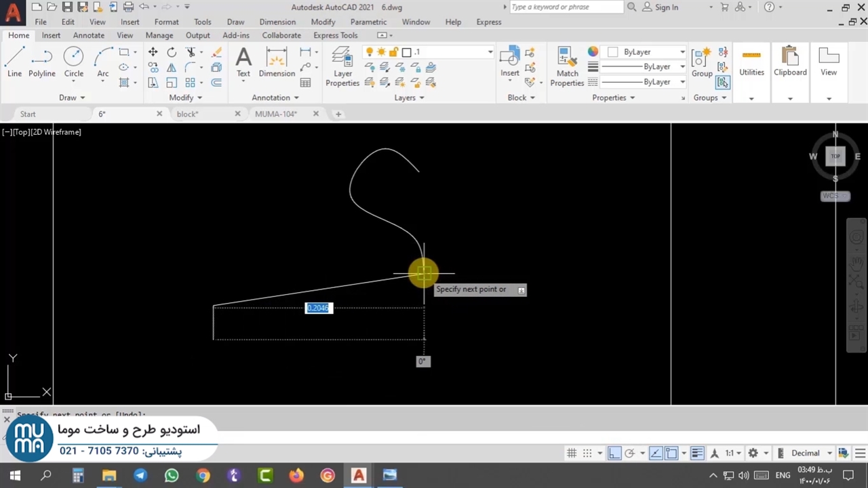Toggle Ortho mode in status bar
This screenshot has width=868, height=488.
pos(614,453)
